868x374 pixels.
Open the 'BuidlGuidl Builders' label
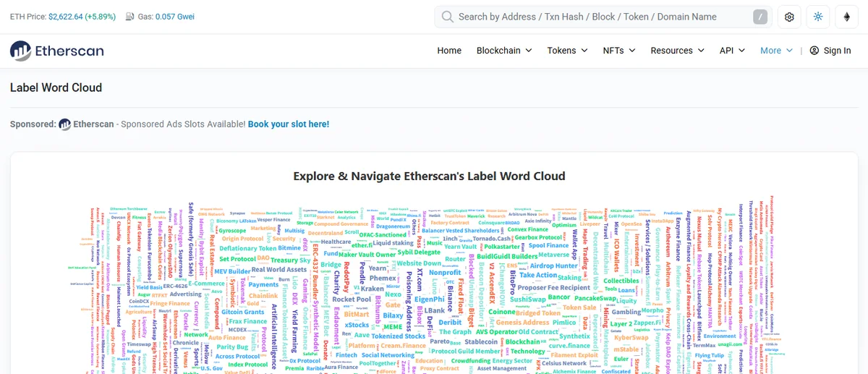(x=507, y=256)
